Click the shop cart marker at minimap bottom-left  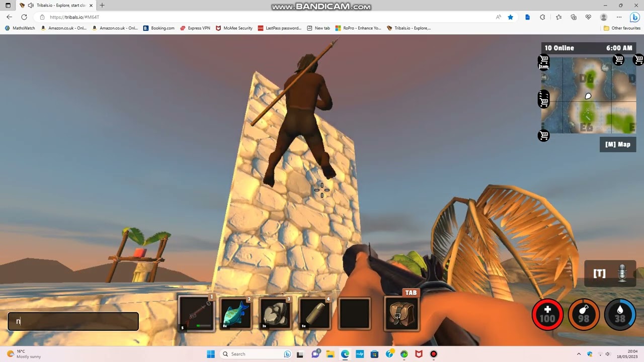pyautogui.click(x=544, y=135)
